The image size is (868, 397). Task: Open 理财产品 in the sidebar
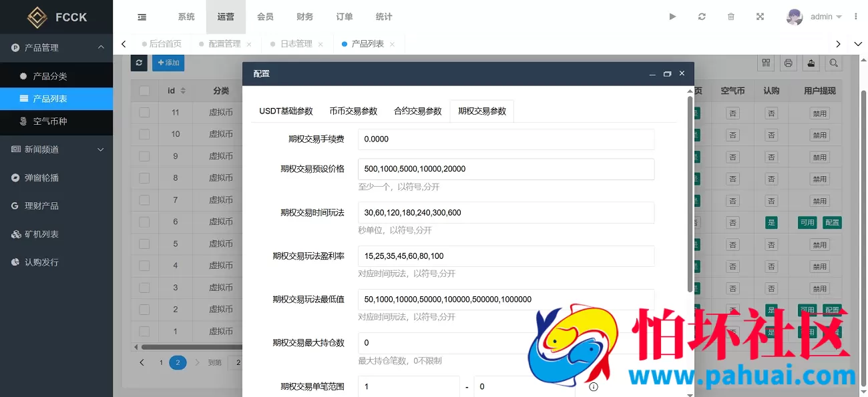coord(56,206)
